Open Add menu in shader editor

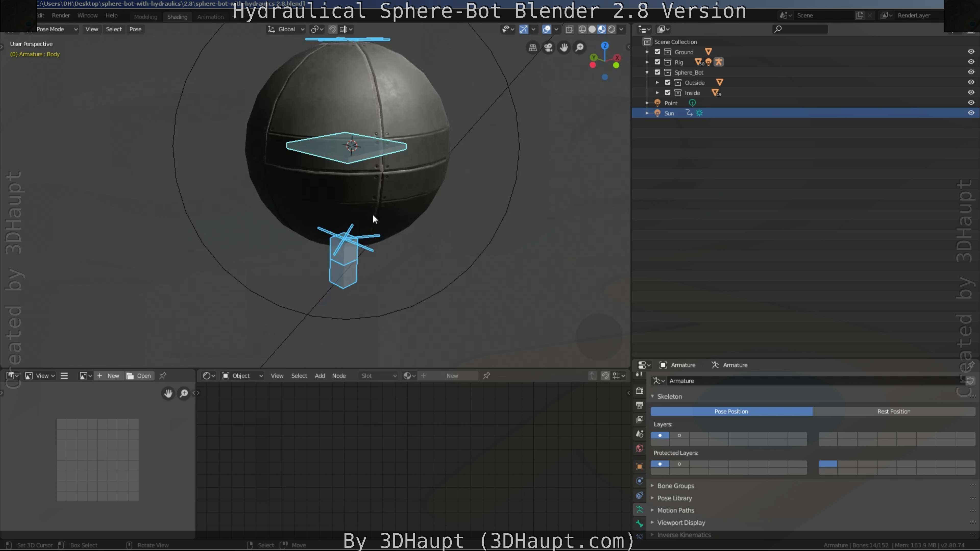pyautogui.click(x=320, y=376)
